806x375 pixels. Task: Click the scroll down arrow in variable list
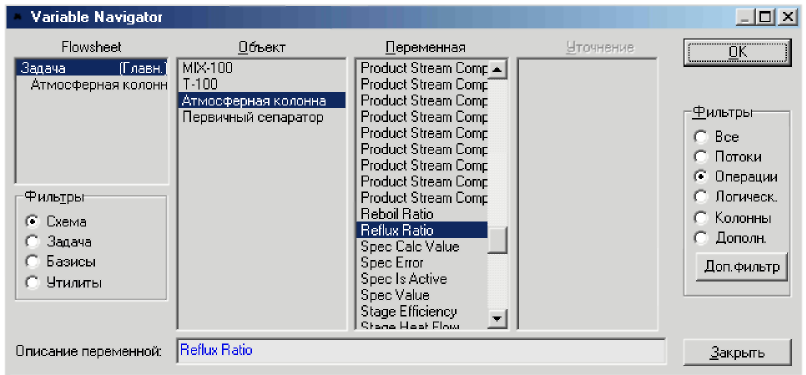click(x=497, y=319)
